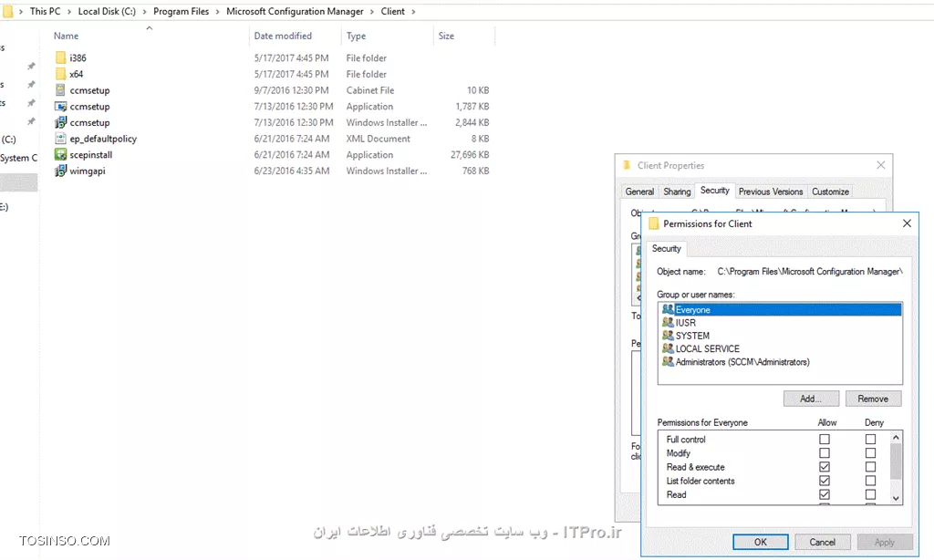Image resolution: width=934 pixels, height=560 pixels.
Task: Uncheck Allow for List folder contents
Action: click(x=825, y=481)
